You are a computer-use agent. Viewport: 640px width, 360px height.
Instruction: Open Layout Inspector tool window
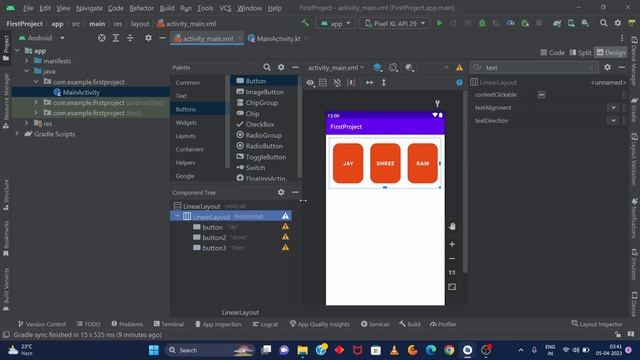[x=597, y=324]
